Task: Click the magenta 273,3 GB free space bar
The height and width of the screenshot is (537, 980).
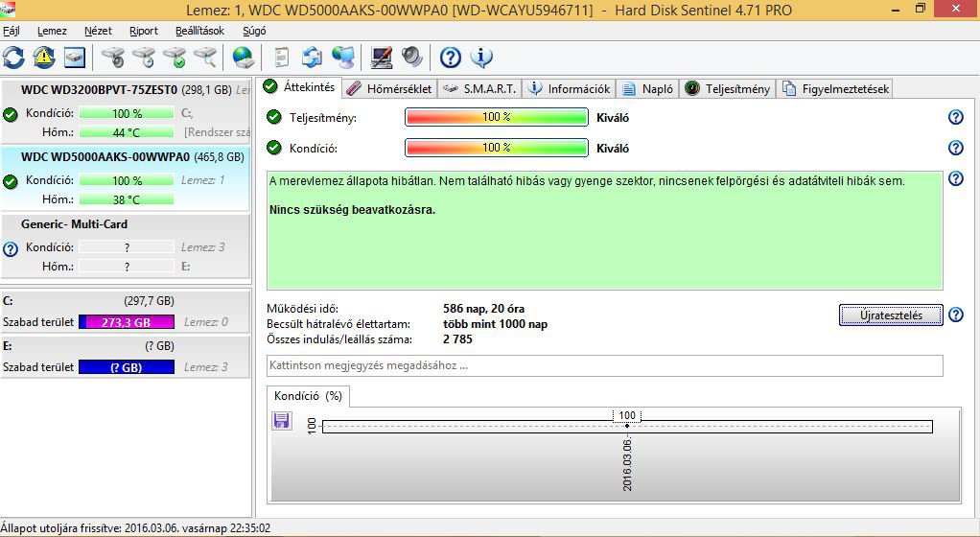Action: point(127,322)
